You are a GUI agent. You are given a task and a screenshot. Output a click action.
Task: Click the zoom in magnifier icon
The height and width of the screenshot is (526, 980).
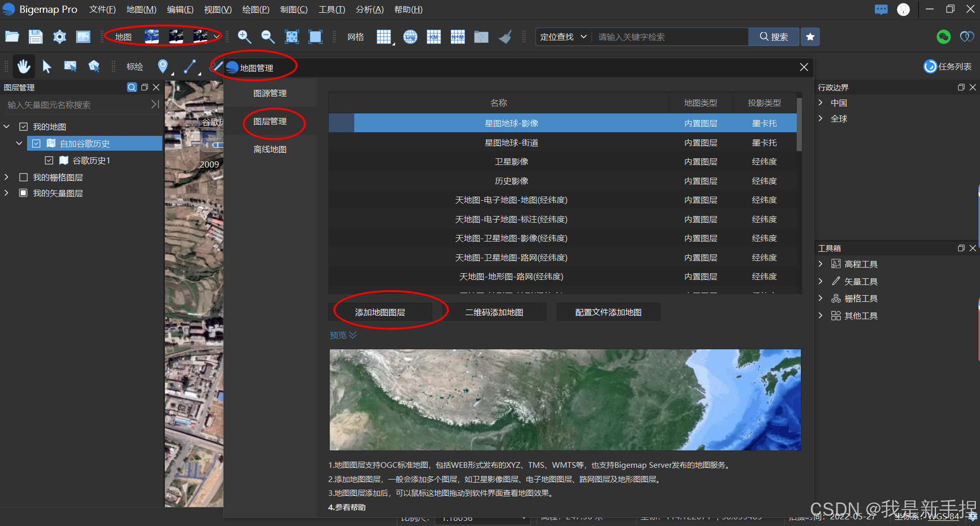point(244,36)
